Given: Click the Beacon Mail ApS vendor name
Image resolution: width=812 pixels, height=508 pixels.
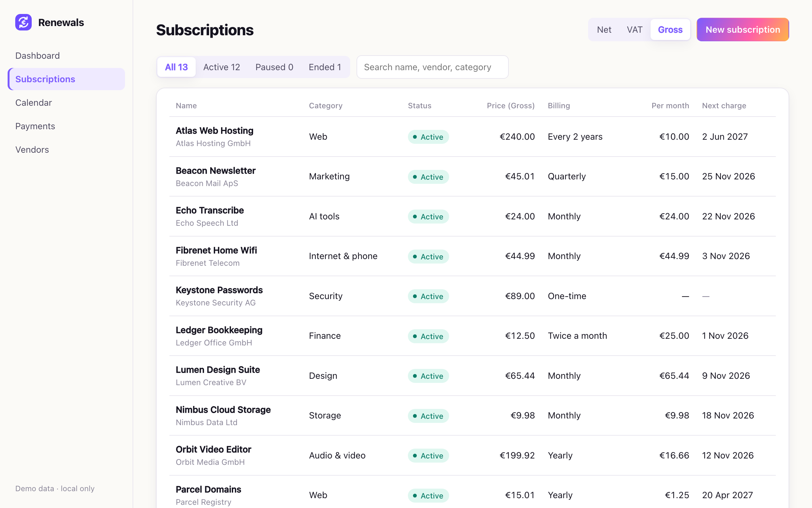Looking at the screenshot, I should [207, 183].
